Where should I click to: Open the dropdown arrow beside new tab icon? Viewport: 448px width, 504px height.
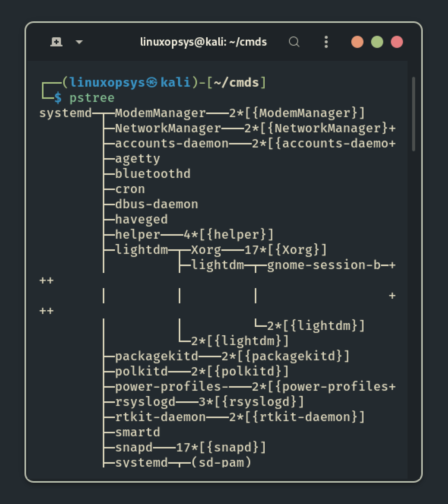[79, 42]
